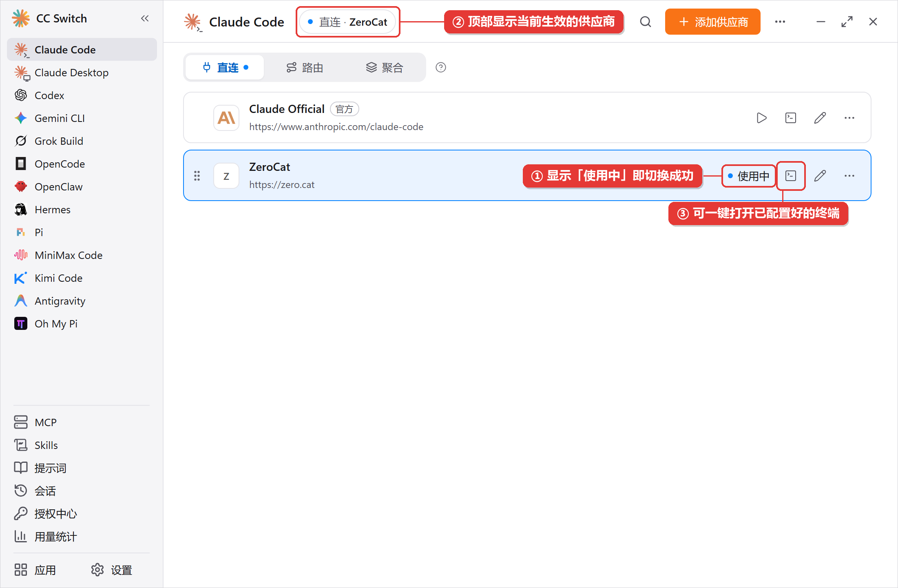
Task: Open terminal for Claude Official
Action: [791, 118]
